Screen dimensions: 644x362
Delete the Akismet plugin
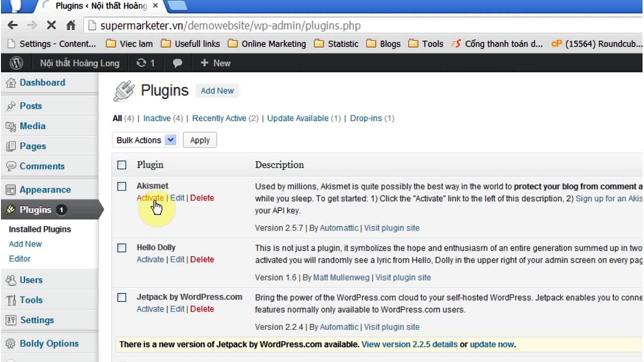point(202,198)
